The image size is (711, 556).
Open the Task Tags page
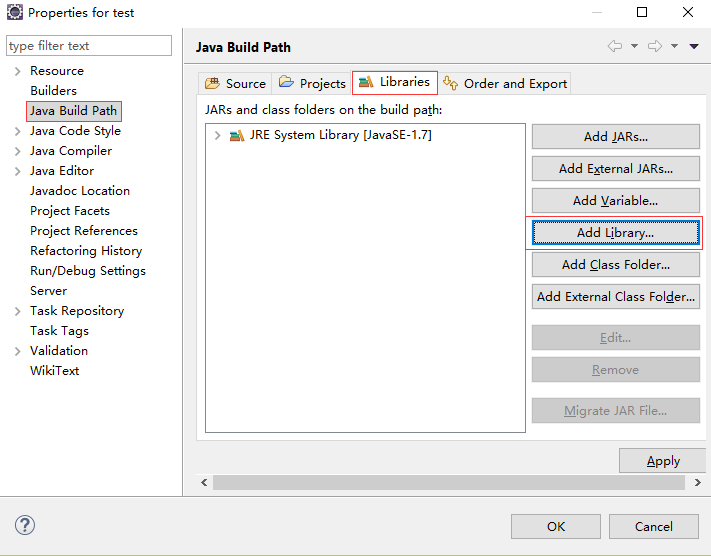[x=59, y=331]
